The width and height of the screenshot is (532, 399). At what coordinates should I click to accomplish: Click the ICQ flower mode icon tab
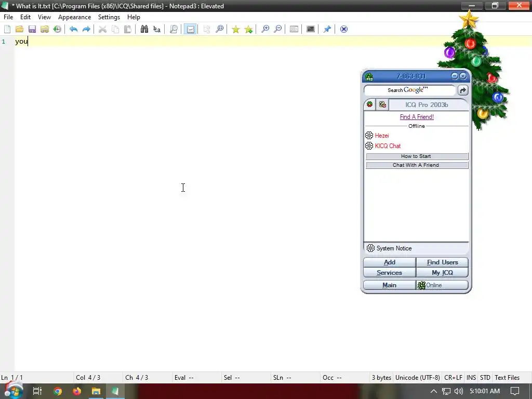coord(369,104)
